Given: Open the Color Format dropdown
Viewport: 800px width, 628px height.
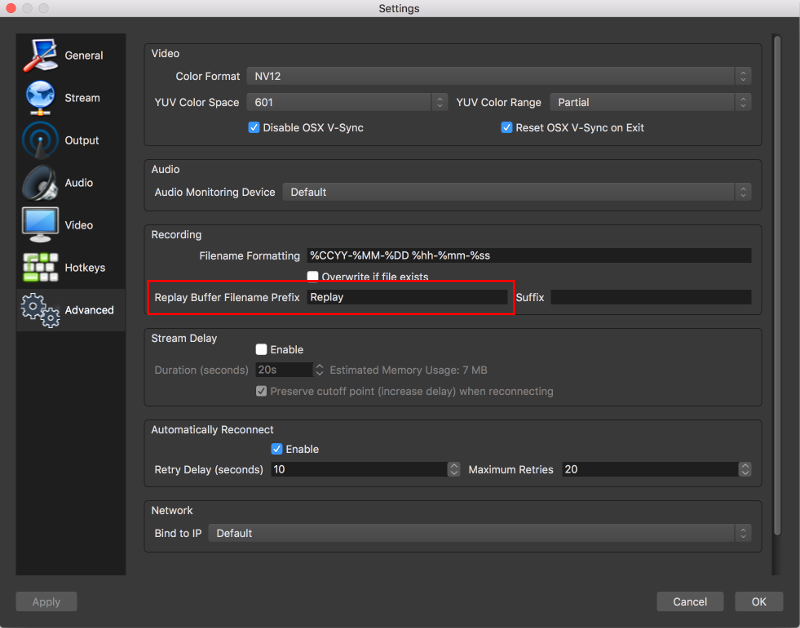Looking at the screenshot, I should pyautogui.click(x=498, y=76).
